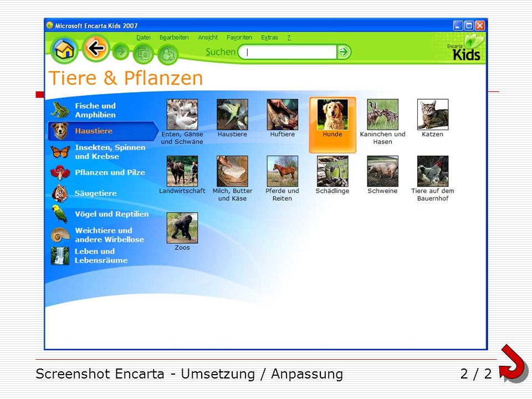Click the orange back arrow button
Viewport: 532px width, 399px height.
click(x=96, y=49)
